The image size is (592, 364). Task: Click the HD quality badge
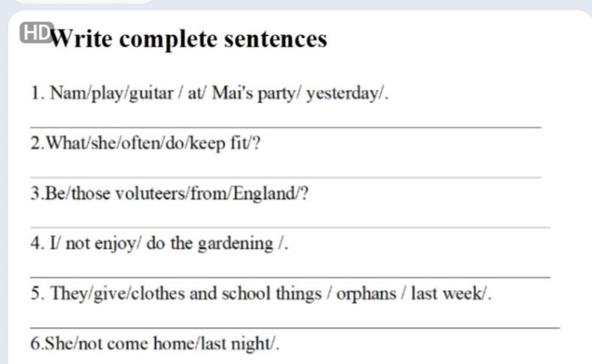pyautogui.click(x=35, y=33)
